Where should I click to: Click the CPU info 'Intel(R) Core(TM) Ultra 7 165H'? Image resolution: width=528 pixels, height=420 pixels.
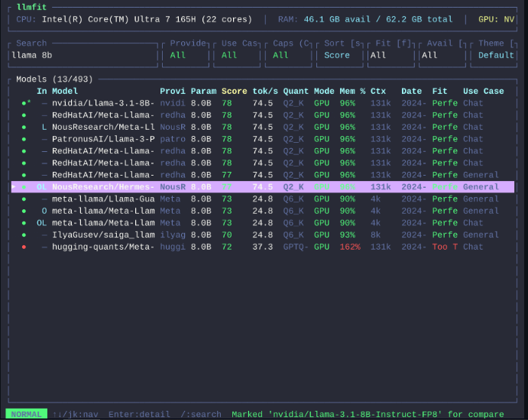pos(119,20)
